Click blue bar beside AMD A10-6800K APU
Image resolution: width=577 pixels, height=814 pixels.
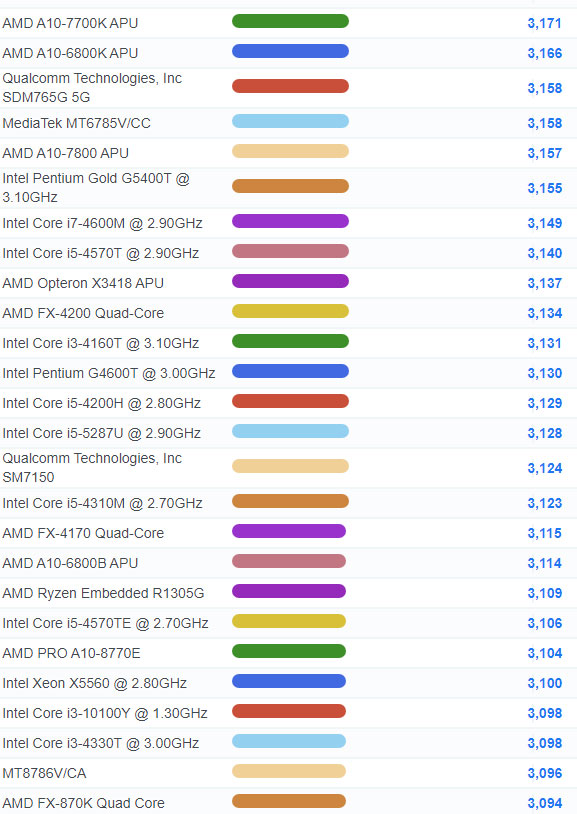coord(290,51)
